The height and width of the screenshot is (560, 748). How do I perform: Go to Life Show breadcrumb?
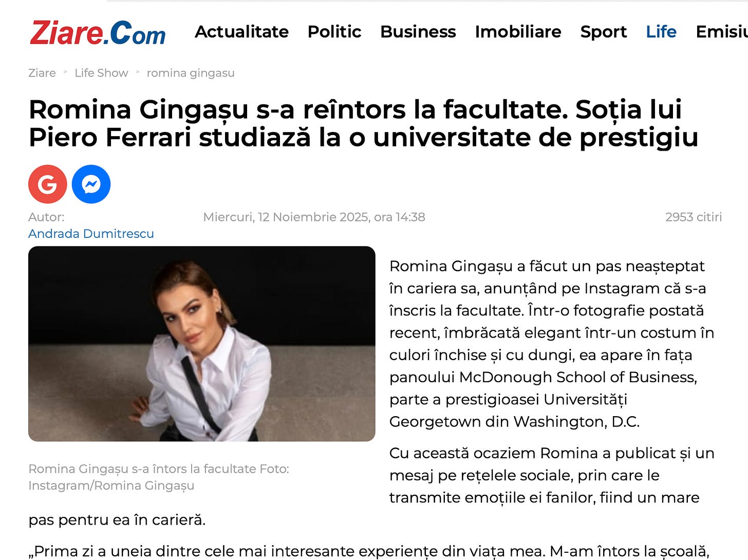click(x=101, y=73)
